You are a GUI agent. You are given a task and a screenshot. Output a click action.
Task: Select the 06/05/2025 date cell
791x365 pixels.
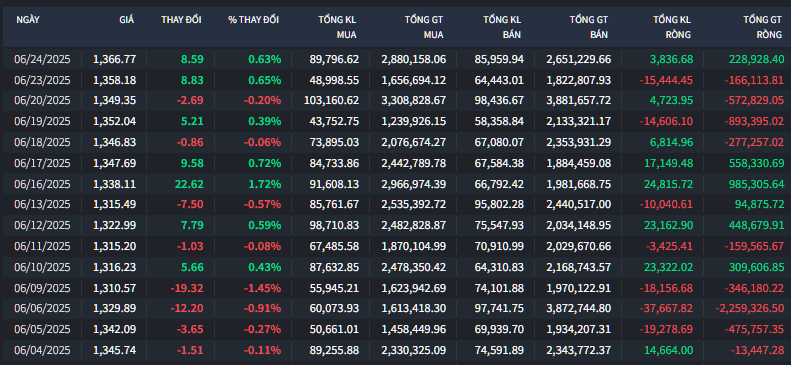tap(42, 330)
